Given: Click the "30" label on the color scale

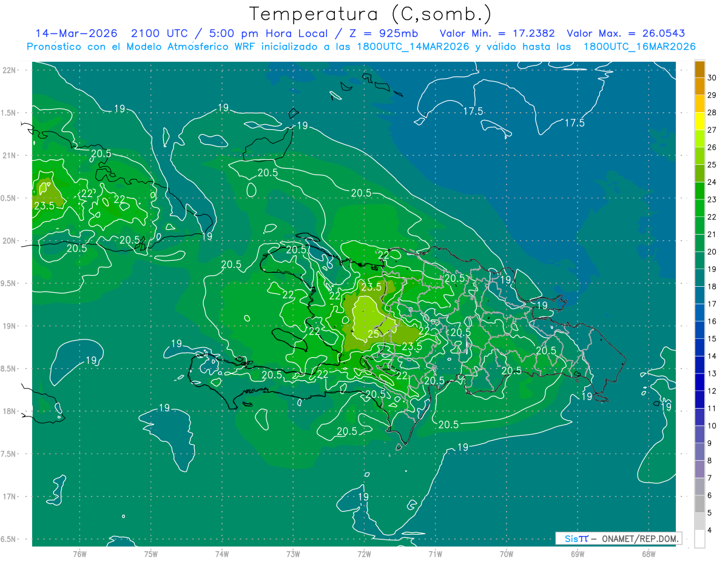Looking at the screenshot, I should click(712, 78).
